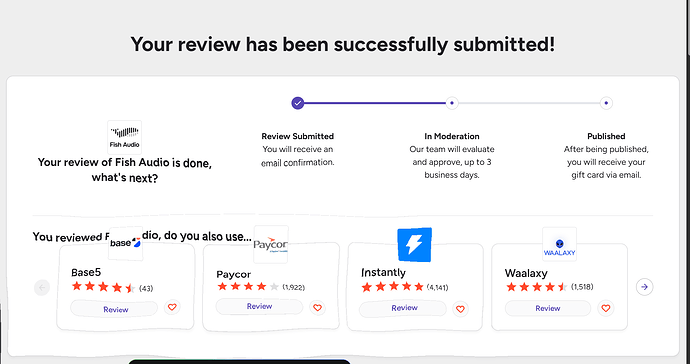The image size is (690, 364).
Task: Click the In Moderation step label
Action: 451,136
